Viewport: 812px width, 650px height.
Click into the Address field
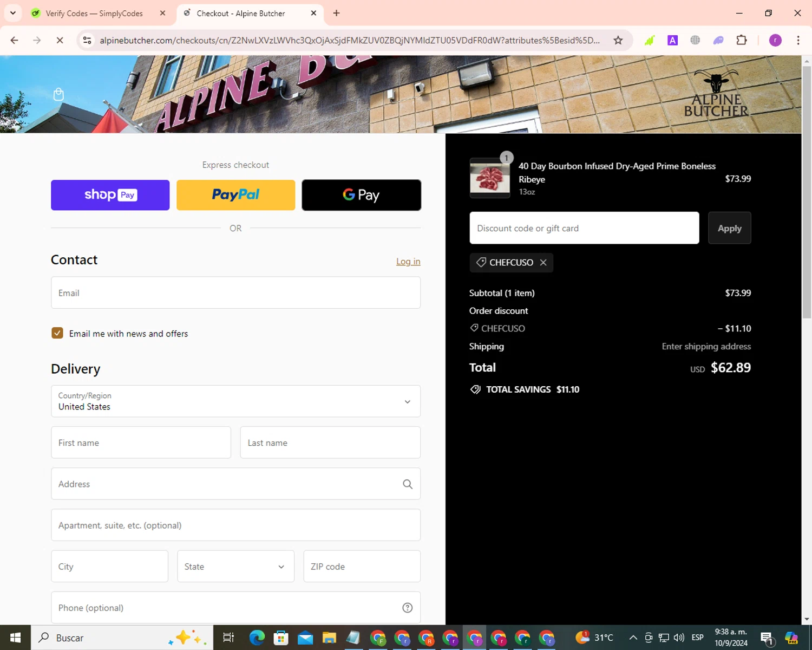[235, 484]
